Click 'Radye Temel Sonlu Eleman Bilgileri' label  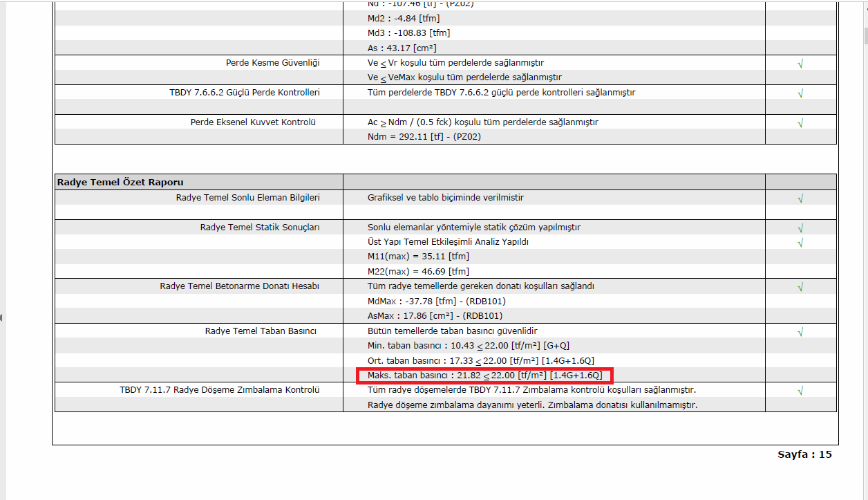248,197
